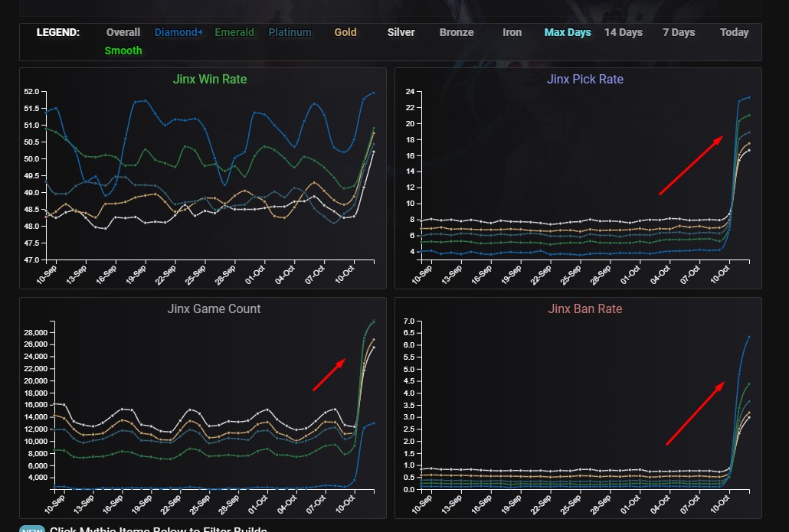Click the Jinx Win Rate chart title
Screen dimensions: 789x532
209,79
